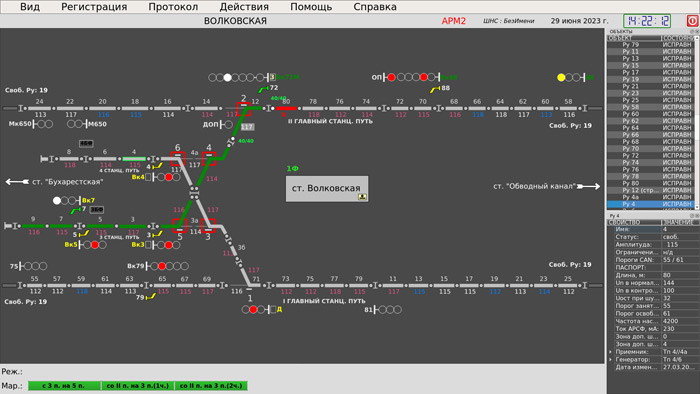Click the Вк7 signal white lamp
This screenshot has height=394, width=700.
57,201
